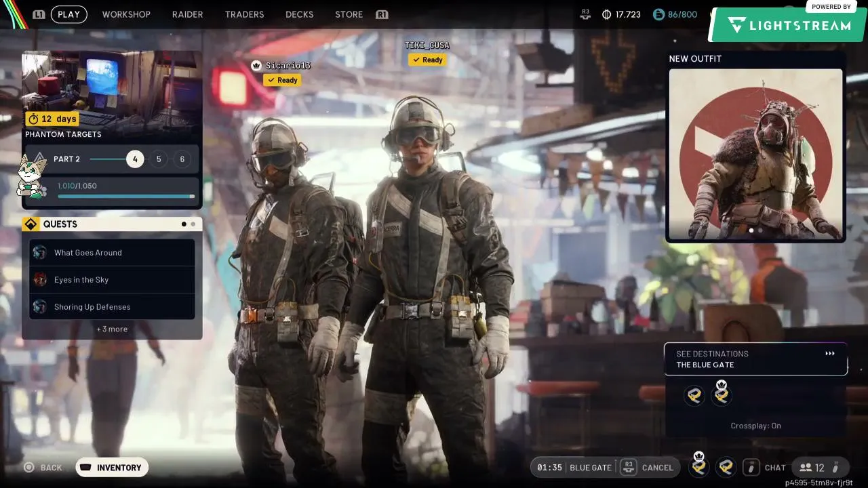Select the DECKS tab
This screenshot has width=868, height=488.
(x=299, y=14)
